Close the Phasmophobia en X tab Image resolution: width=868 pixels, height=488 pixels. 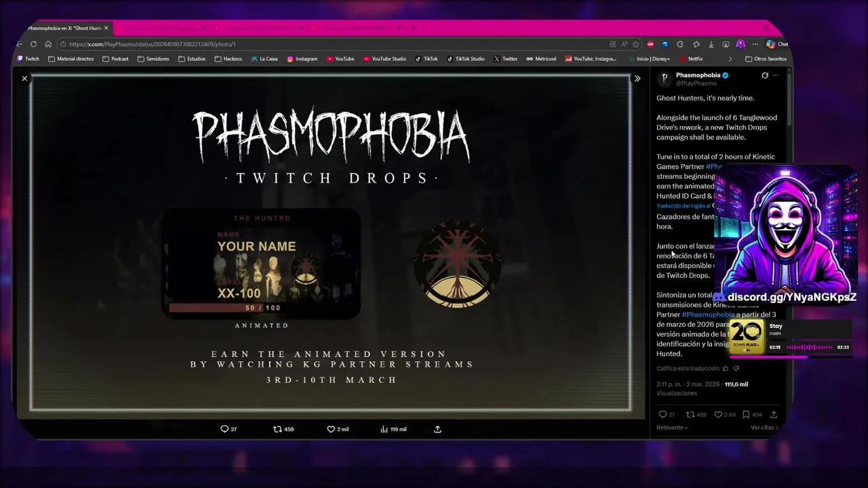click(106, 28)
